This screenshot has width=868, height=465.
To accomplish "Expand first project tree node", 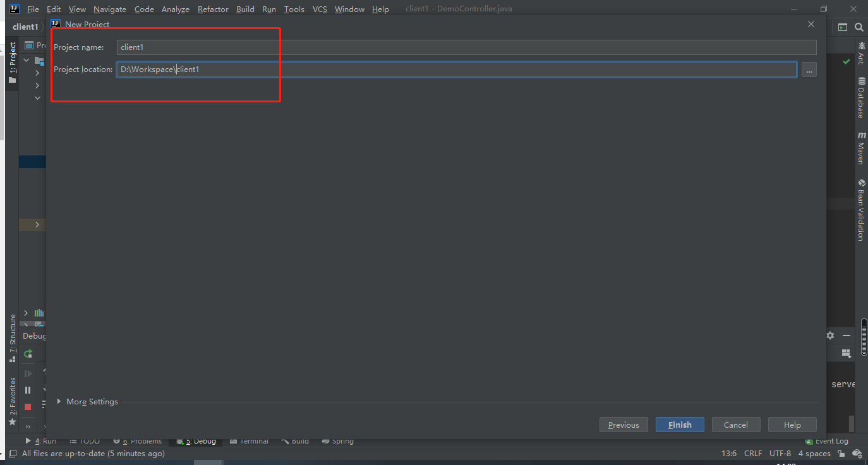I will (27, 60).
